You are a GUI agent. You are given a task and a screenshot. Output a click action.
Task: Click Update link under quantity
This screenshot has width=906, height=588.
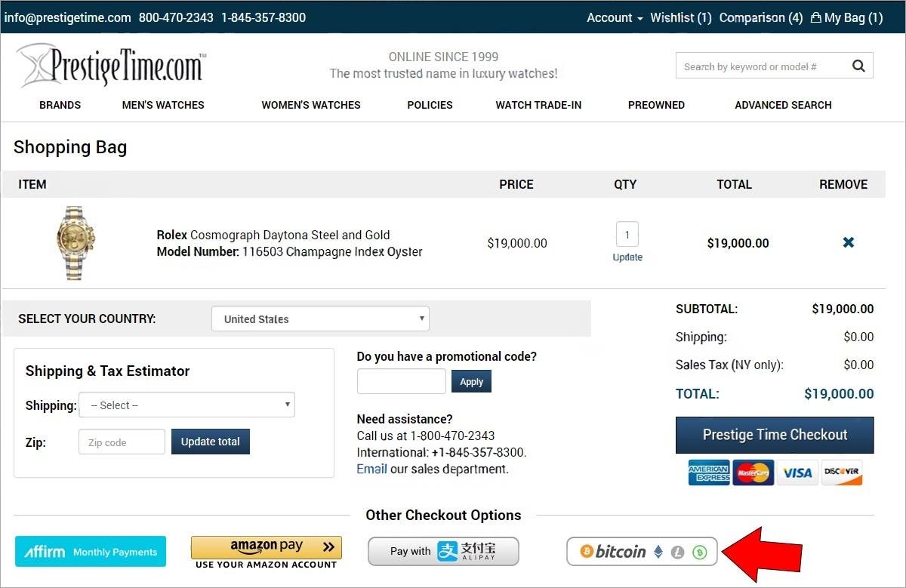(x=627, y=257)
